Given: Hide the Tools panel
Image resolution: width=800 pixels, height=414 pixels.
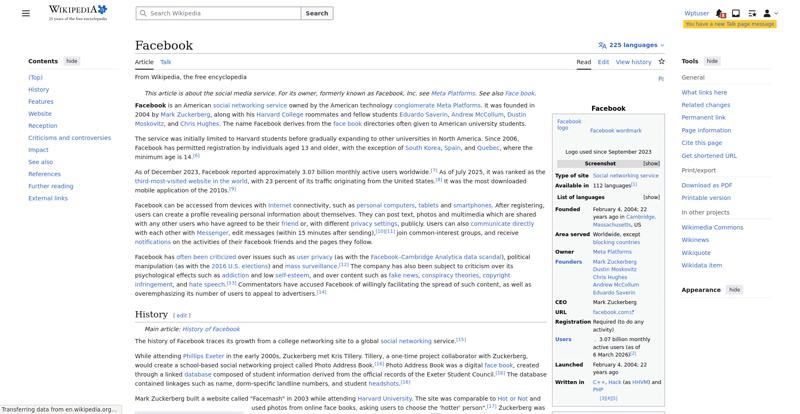Looking at the screenshot, I should click(712, 61).
